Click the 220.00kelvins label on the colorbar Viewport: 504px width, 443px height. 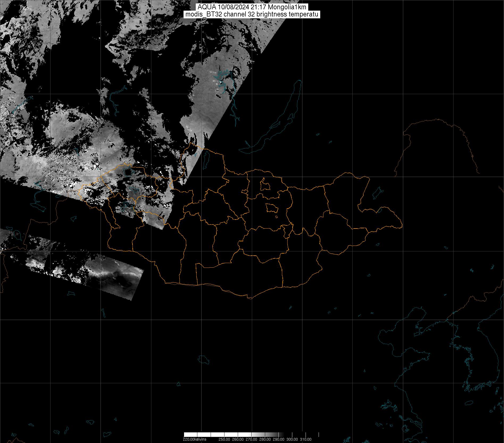(x=194, y=439)
